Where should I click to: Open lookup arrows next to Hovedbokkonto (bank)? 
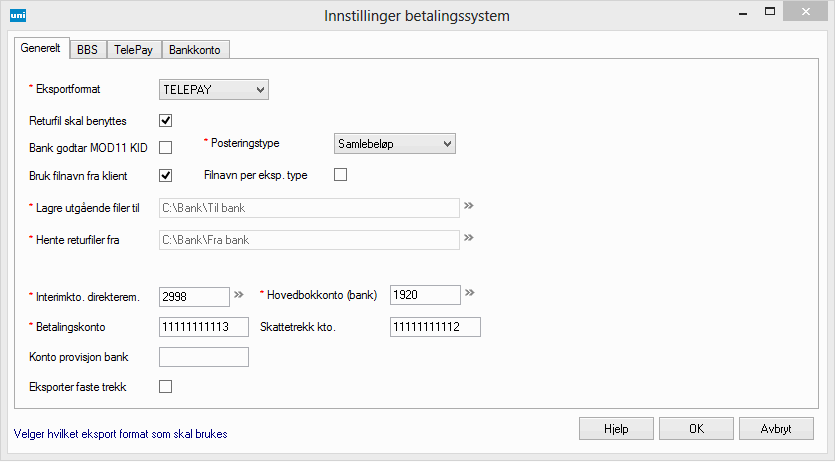[x=469, y=293]
